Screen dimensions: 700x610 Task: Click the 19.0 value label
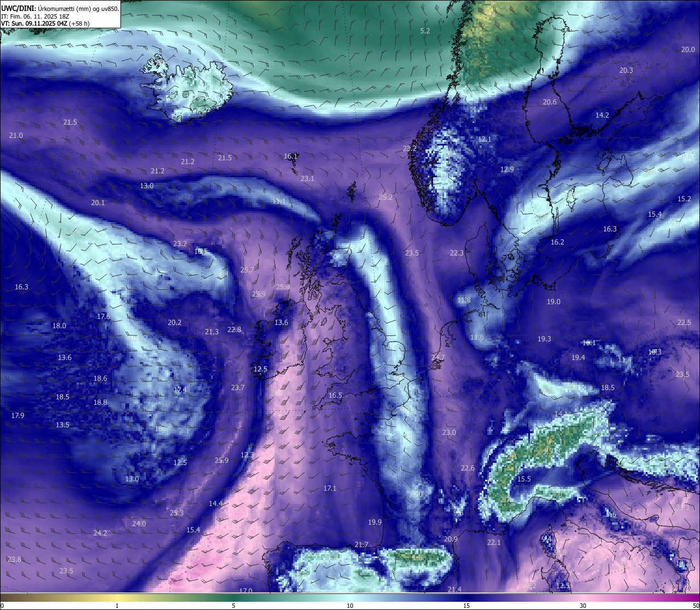[553, 302]
